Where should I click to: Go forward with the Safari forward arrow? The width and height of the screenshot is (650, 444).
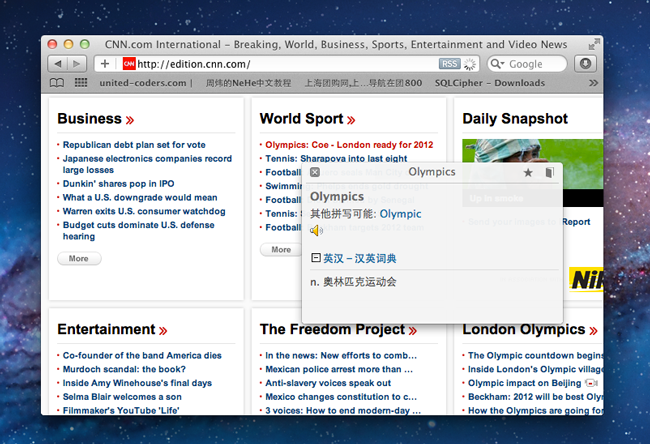(x=77, y=64)
